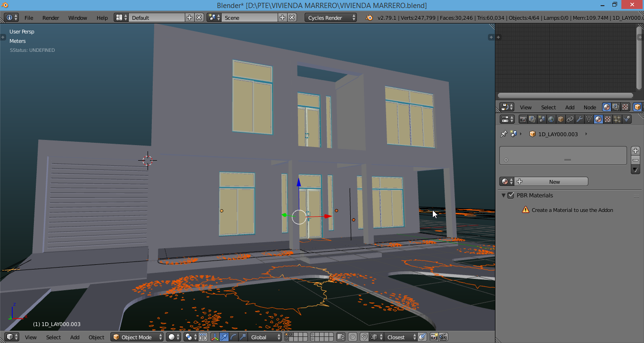The image size is (644, 343).
Task: Open the Window menu
Action: click(x=78, y=18)
